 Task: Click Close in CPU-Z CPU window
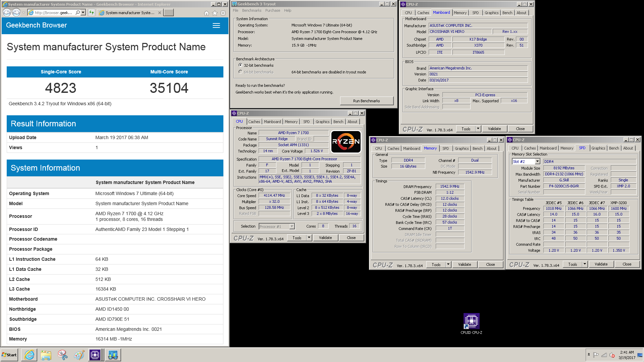(x=351, y=238)
